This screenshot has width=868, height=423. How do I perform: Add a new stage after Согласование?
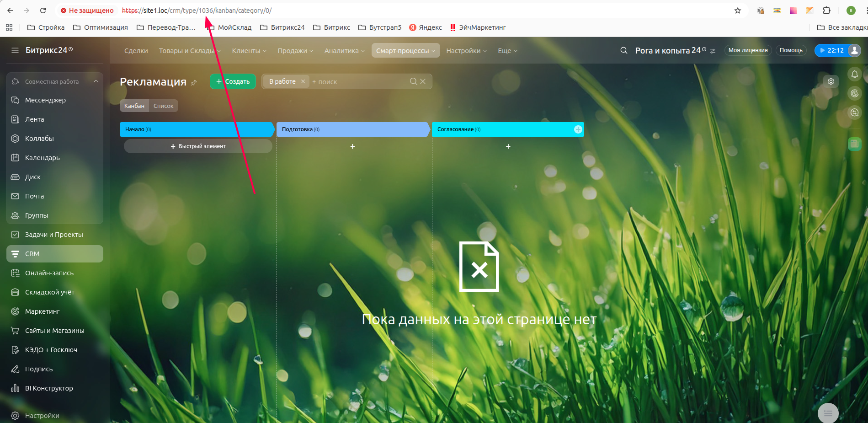click(578, 129)
